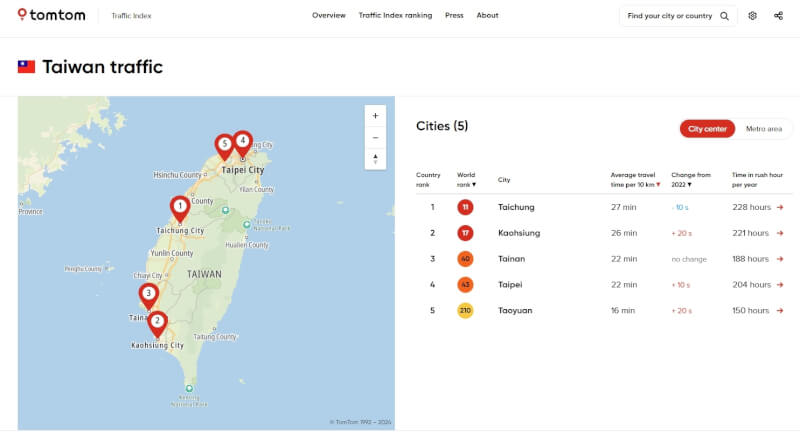
Task: Click Tainan's 188 hours value
Action: pyautogui.click(x=750, y=259)
